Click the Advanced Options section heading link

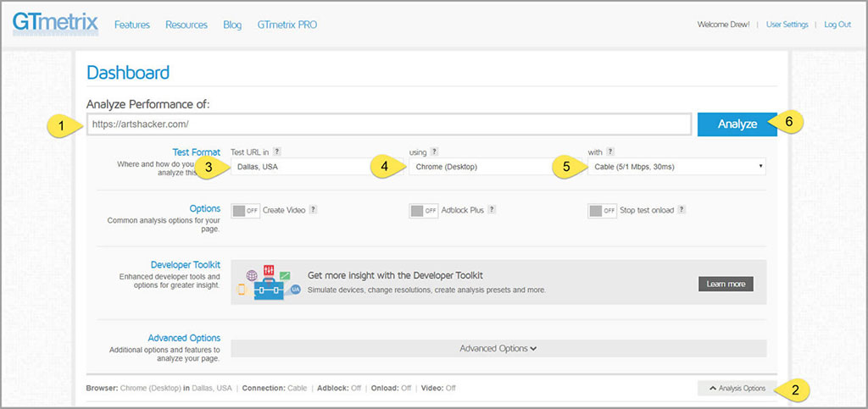[x=184, y=338]
